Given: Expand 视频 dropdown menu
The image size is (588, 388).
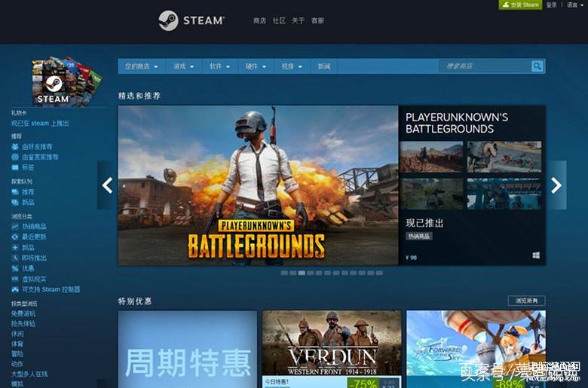Looking at the screenshot, I should (x=292, y=66).
